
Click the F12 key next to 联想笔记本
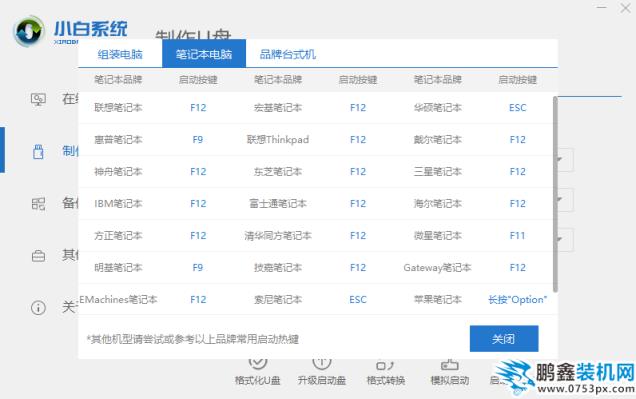click(x=198, y=107)
